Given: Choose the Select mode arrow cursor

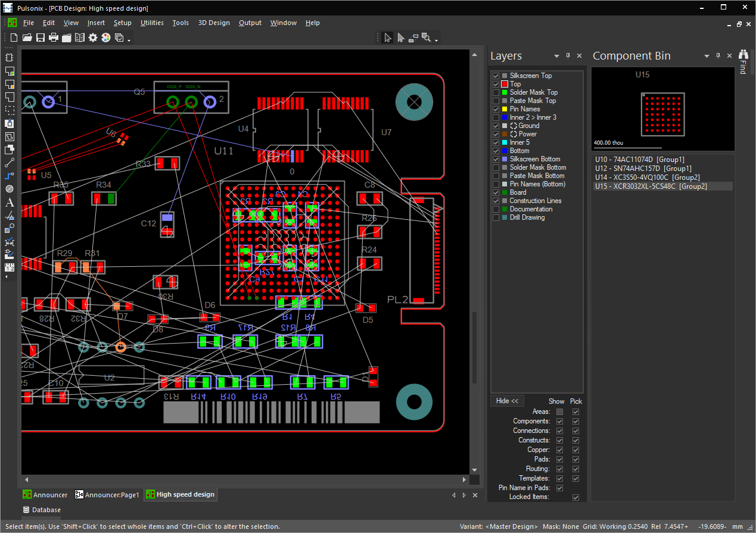Looking at the screenshot, I should point(388,38).
